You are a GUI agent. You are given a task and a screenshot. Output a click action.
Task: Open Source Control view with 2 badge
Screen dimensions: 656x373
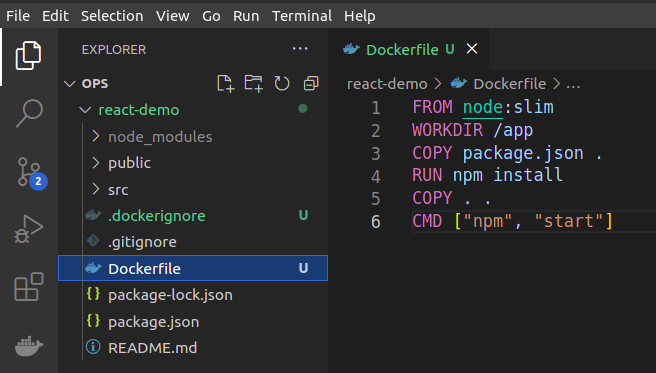click(32, 173)
